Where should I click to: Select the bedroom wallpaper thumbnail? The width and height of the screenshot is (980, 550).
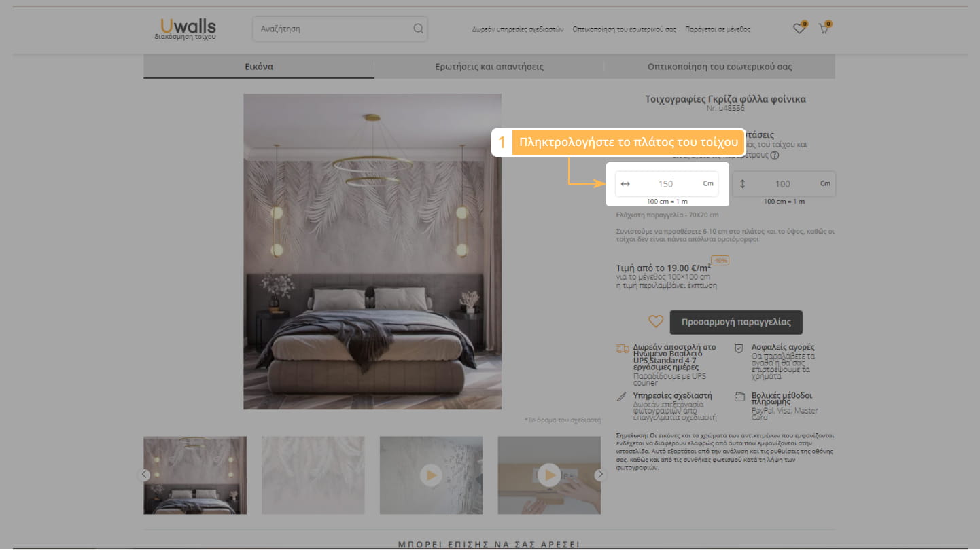tap(195, 475)
